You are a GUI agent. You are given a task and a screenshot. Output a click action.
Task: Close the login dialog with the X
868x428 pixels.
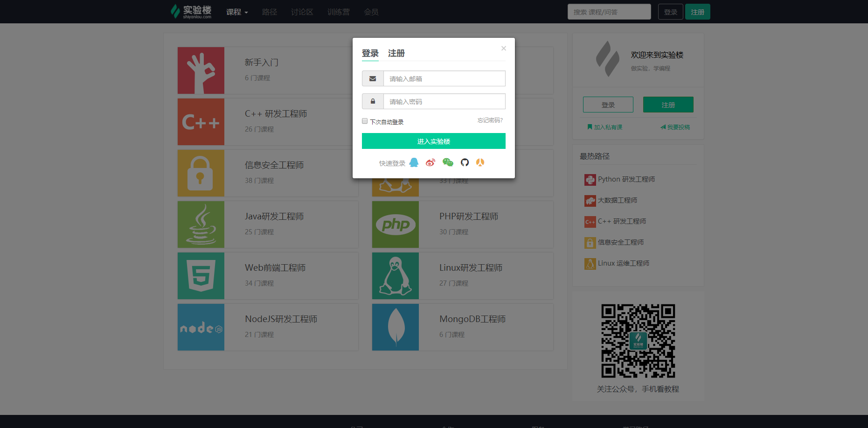504,48
